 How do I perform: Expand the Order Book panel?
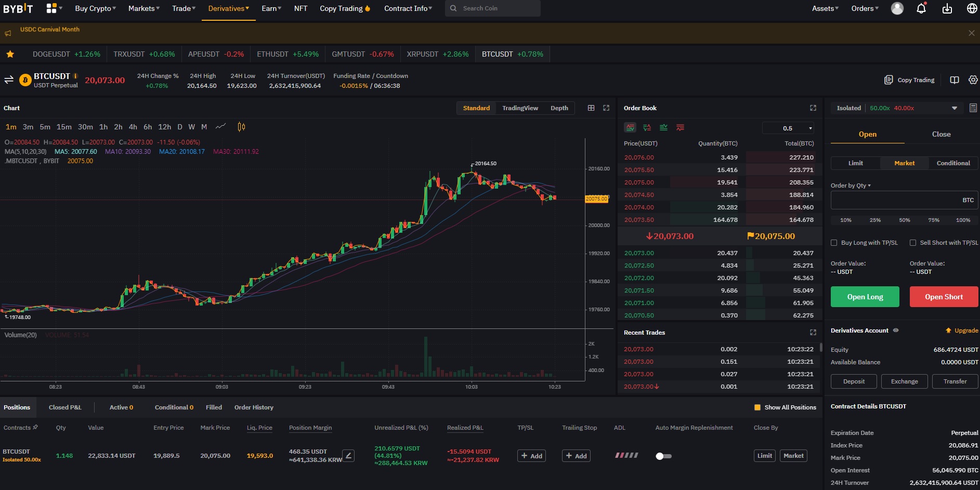coord(813,108)
